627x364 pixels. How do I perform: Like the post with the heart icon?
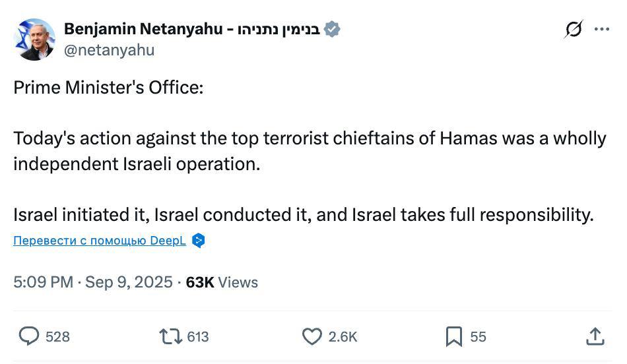[x=312, y=336]
